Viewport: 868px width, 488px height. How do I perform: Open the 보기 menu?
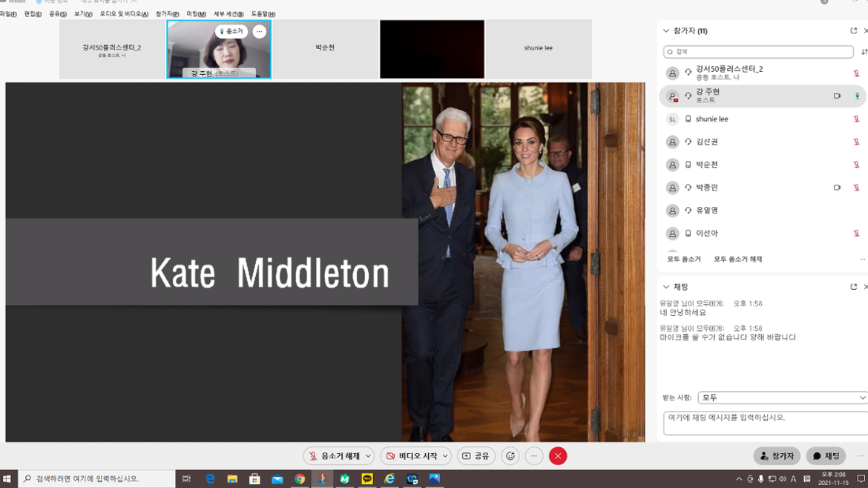coord(83,14)
